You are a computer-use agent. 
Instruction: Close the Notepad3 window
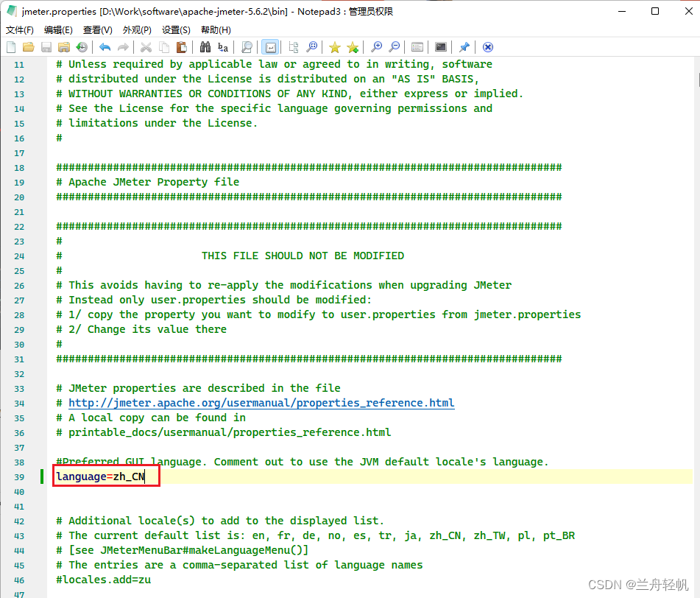(x=688, y=11)
